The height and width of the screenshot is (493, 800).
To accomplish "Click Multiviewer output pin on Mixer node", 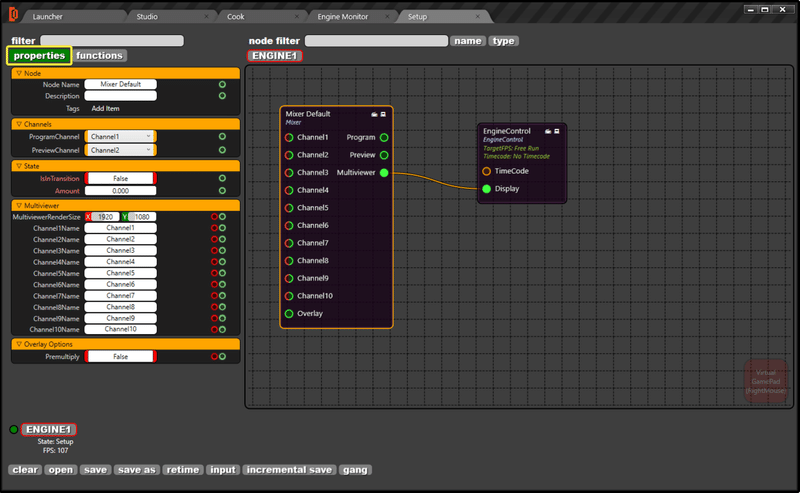I will (x=384, y=172).
